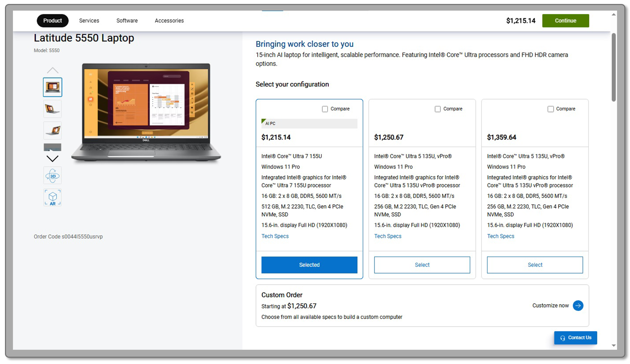Show previous gallery thumbnails with up chevron
The height and width of the screenshot is (364, 630).
(52, 70)
